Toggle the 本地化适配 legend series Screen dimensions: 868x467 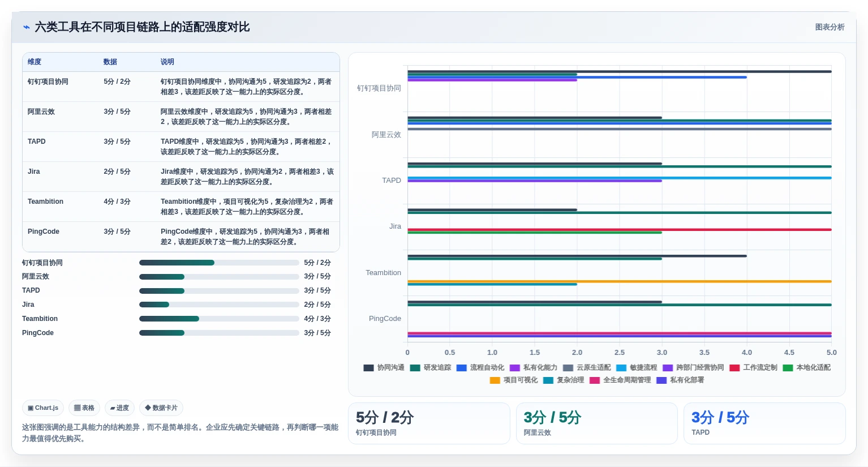click(807, 368)
